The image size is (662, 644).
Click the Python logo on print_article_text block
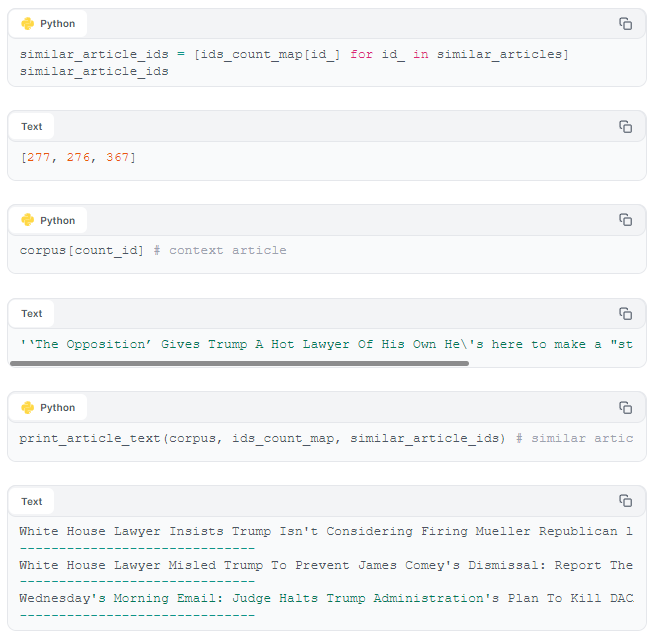(28, 408)
